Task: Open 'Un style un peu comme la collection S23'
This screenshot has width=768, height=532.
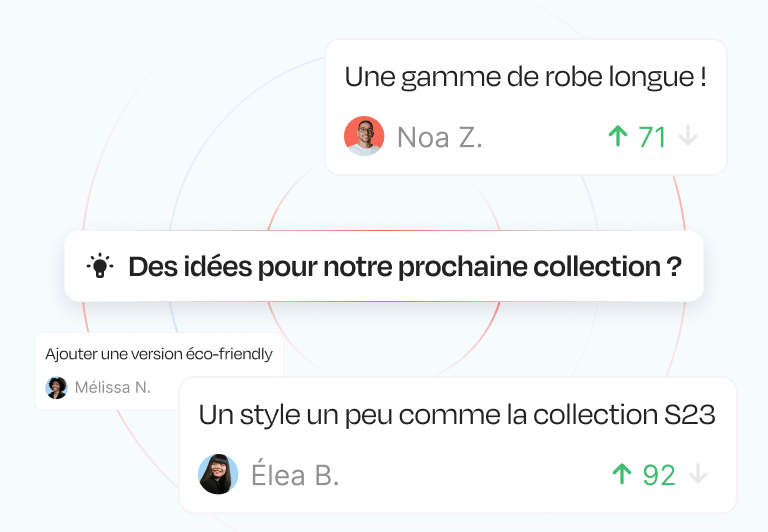Action: tap(457, 415)
